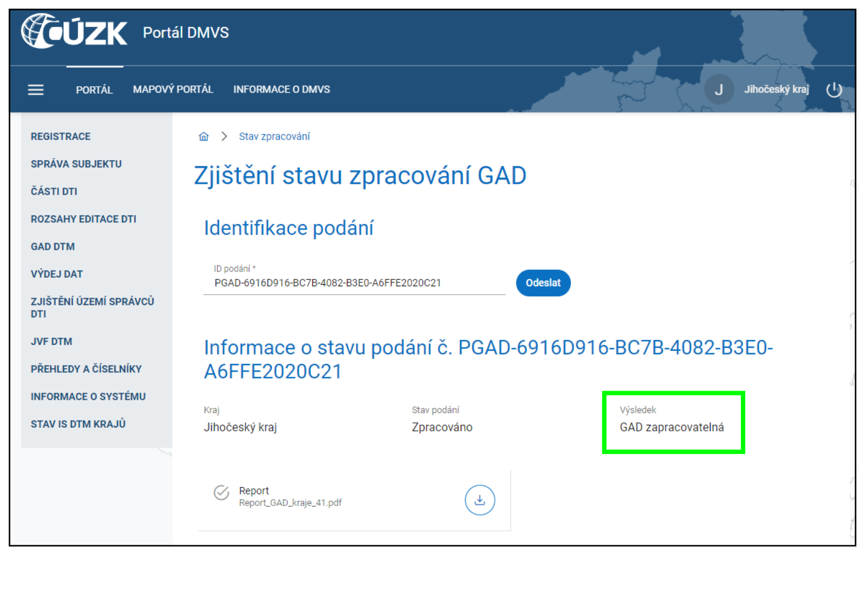This screenshot has width=868, height=614.
Task: Select PŘEHLEDY A ČÍSELNÍKY in sidebar
Action: (x=86, y=369)
